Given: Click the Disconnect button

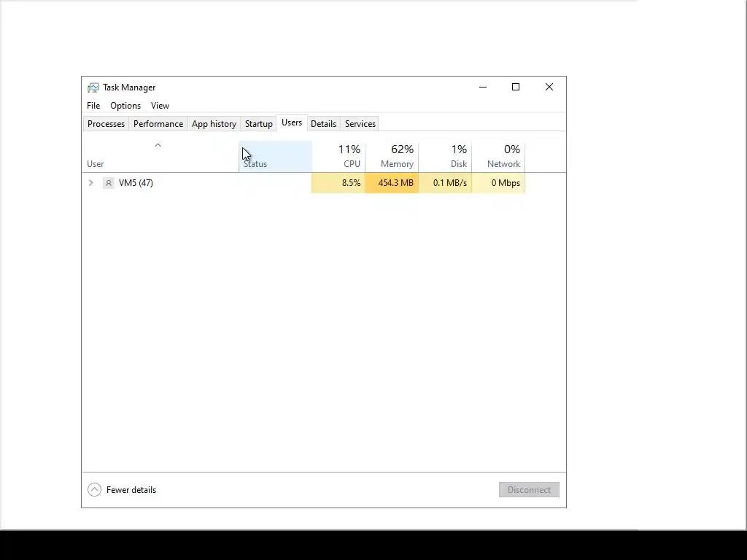Looking at the screenshot, I should click(529, 489).
